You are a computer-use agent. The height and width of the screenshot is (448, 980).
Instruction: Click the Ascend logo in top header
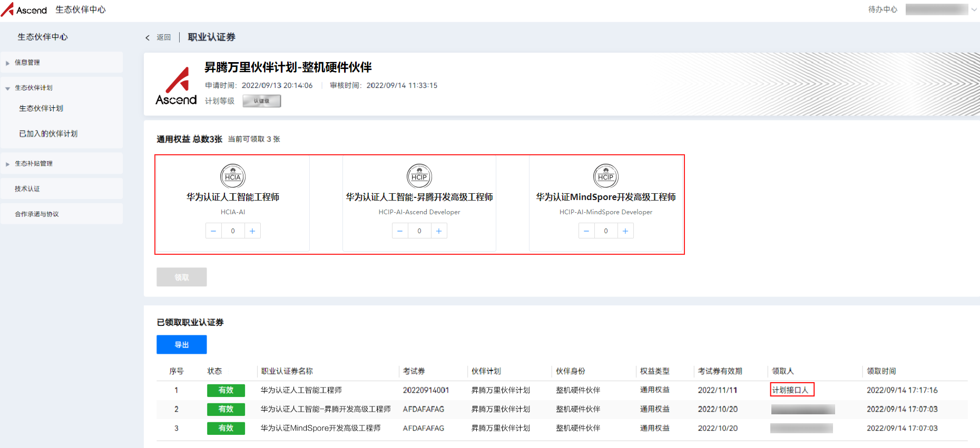click(24, 9)
